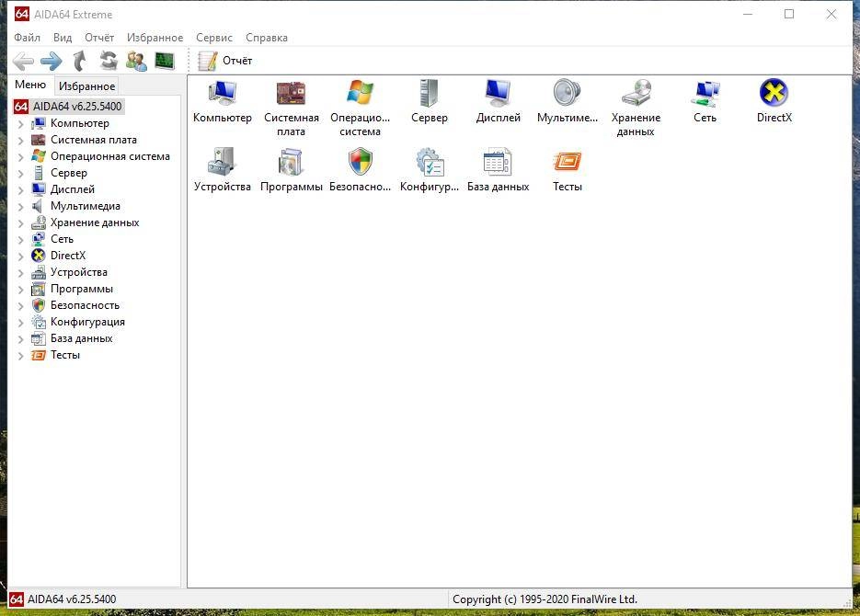Expand the Сервер tree node
The height and width of the screenshot is (616, 860).
(21, 173)
